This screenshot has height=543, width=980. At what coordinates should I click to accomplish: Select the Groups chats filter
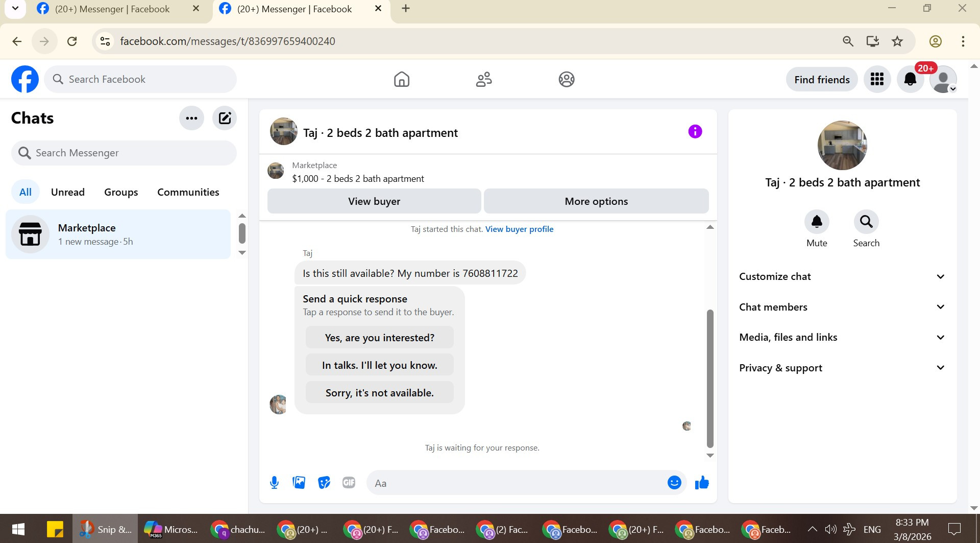121,192
